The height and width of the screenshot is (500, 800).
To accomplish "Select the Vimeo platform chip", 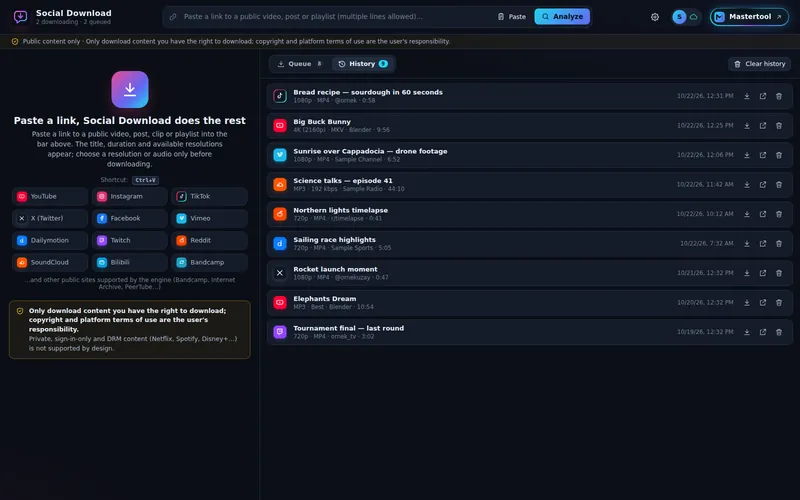I will [209, 218].
